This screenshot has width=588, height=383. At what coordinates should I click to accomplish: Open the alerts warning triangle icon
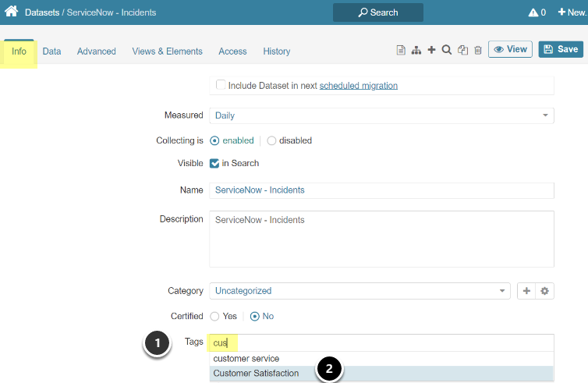[x=533, y=12]
